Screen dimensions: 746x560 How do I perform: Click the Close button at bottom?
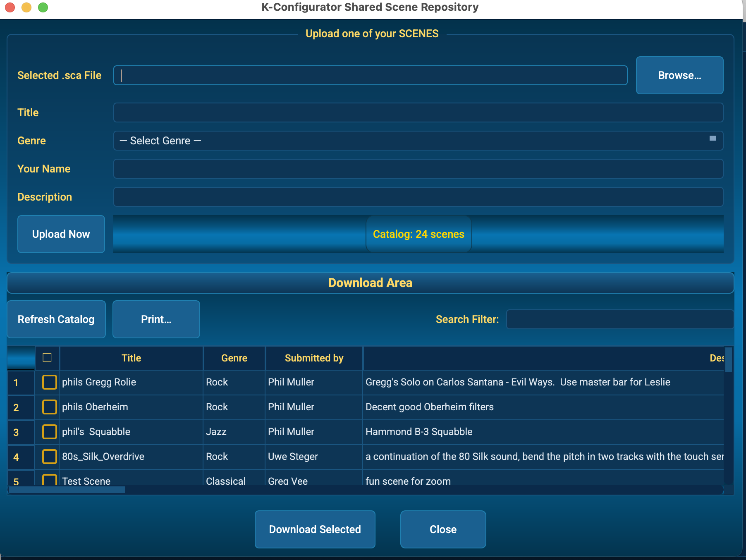click(443, 529)
